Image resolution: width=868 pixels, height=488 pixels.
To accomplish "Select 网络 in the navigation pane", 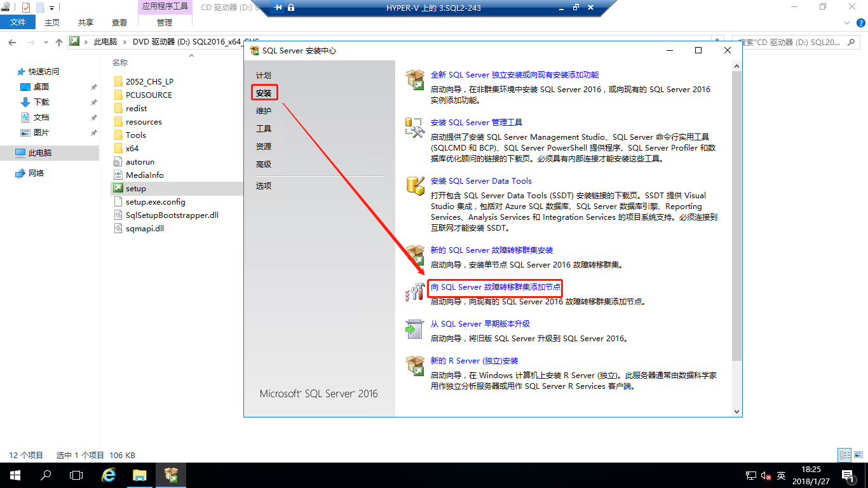I will (x=36, y=173).
